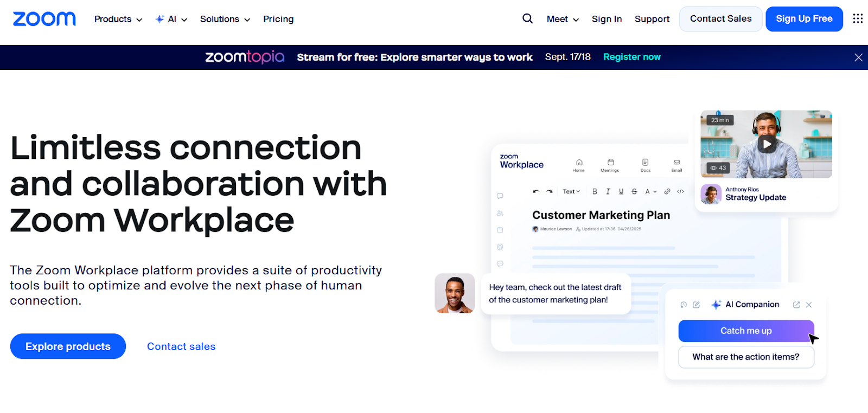
Task: Expand the Meet dropdown
Action: pos(563,19)
